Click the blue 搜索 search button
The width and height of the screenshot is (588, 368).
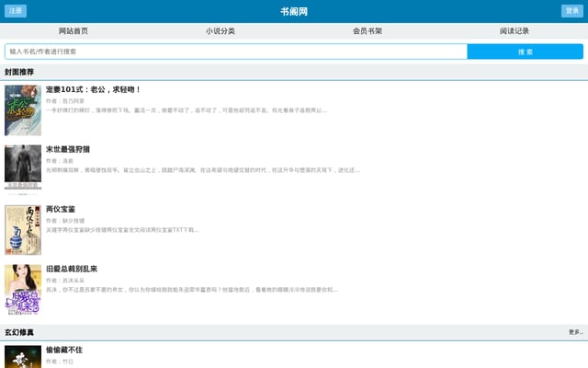pyautogui.click(x=525, y=52)
